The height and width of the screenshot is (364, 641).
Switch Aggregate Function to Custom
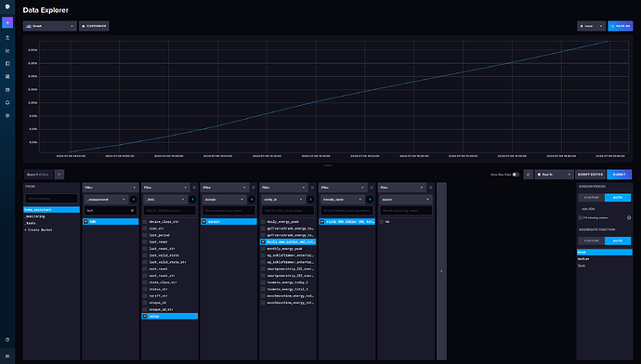point(591,240)
